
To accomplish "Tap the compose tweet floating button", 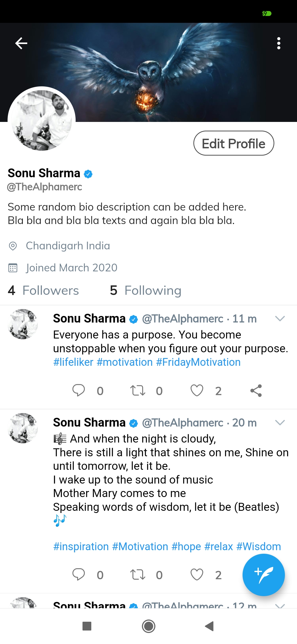I will click(263, 575).
